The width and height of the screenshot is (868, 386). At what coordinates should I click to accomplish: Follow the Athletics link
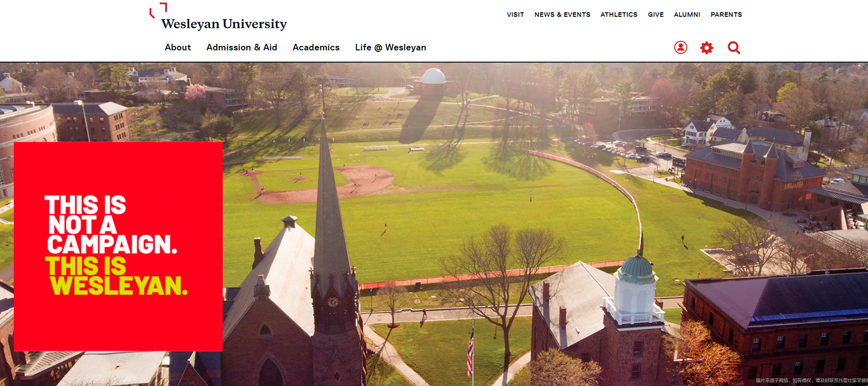tap(619, 15)
